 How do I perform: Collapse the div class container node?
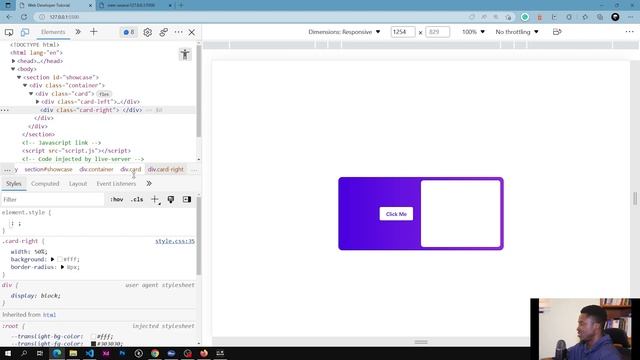coord(25,85)
